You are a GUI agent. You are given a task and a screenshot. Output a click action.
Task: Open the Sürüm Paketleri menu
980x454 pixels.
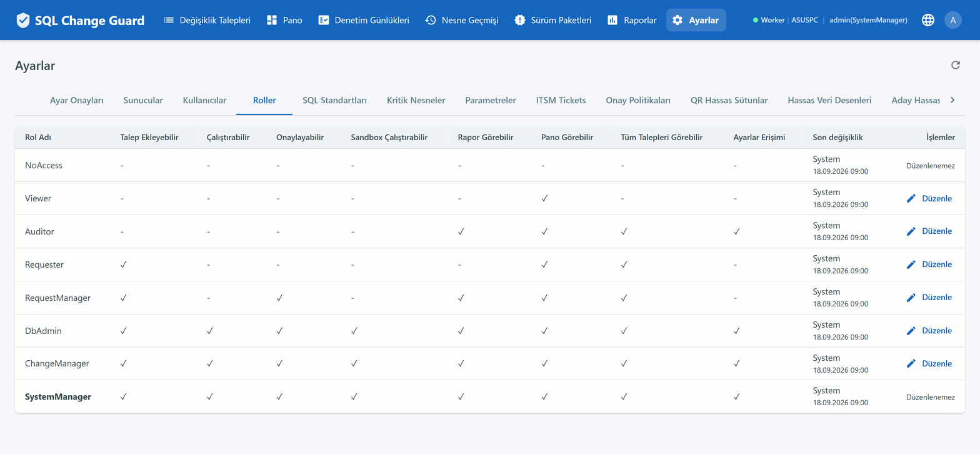(x=553, y=20)
